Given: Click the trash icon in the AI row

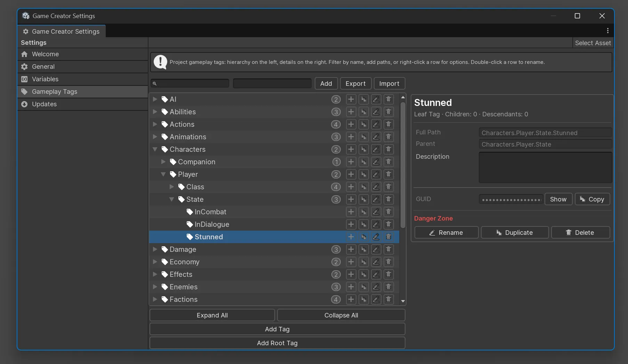Looking at the screenshot, I should click(x=388, y=99).
